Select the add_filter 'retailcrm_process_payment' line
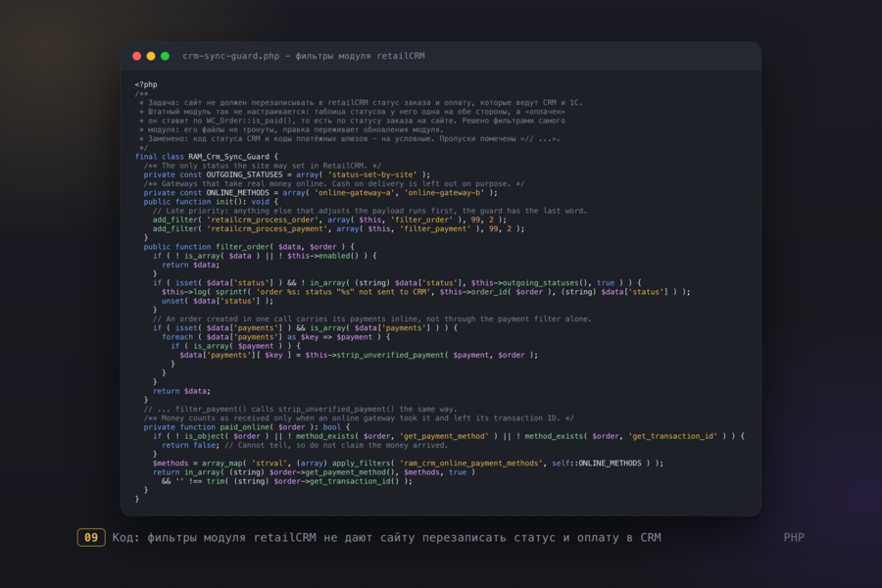 click(x=339, y=228)
